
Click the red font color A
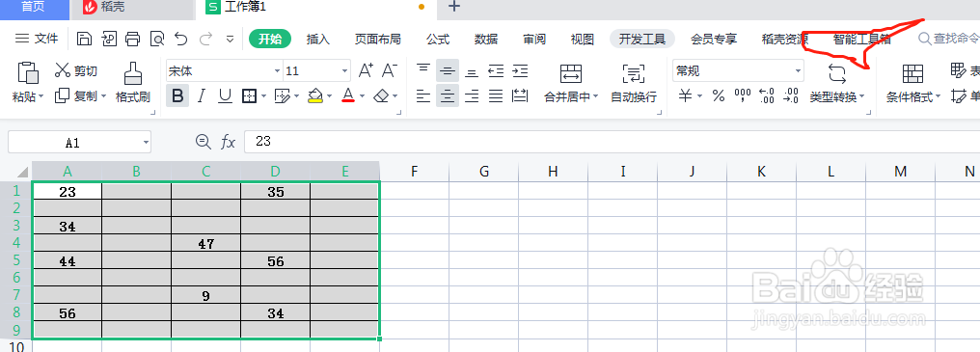[x=349, y=96]
